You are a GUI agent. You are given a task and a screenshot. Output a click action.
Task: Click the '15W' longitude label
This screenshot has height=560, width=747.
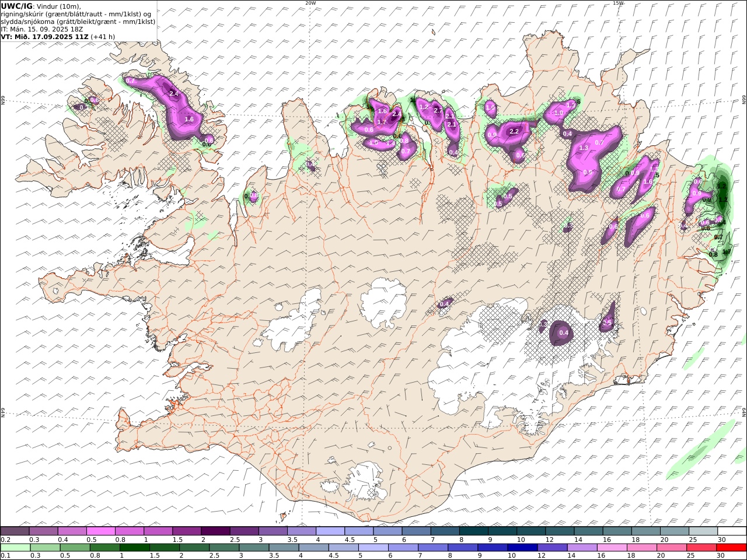[x=617, y=3]
